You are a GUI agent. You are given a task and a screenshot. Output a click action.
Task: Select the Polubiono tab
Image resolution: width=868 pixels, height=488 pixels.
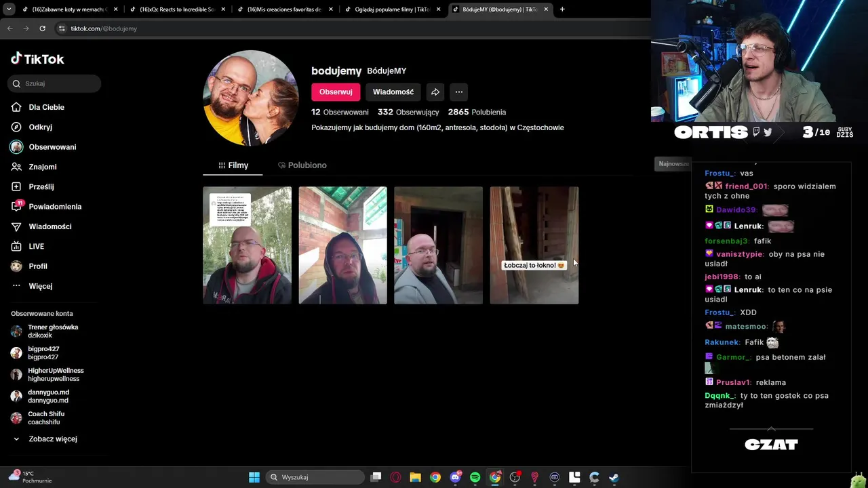302,165
